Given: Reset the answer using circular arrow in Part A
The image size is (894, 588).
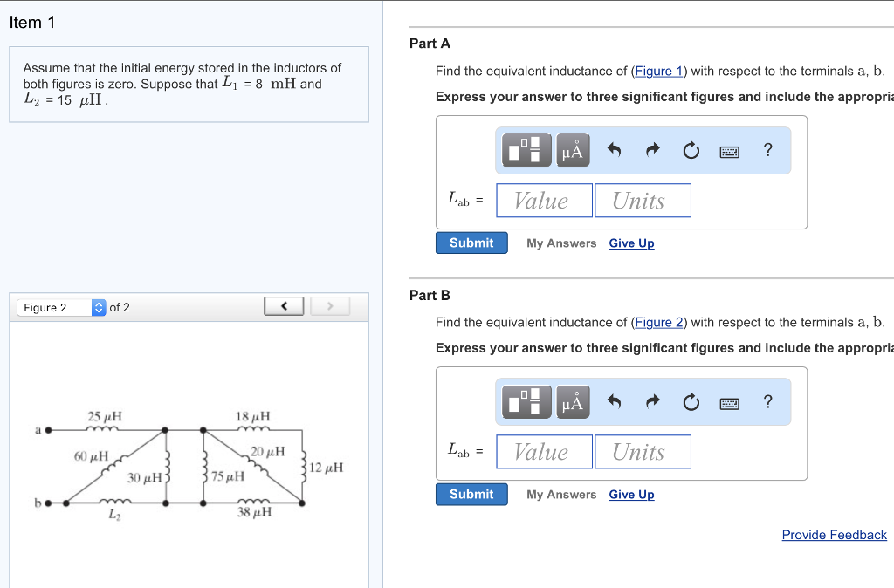Looking at the screenshot, I should pos(691,150).
